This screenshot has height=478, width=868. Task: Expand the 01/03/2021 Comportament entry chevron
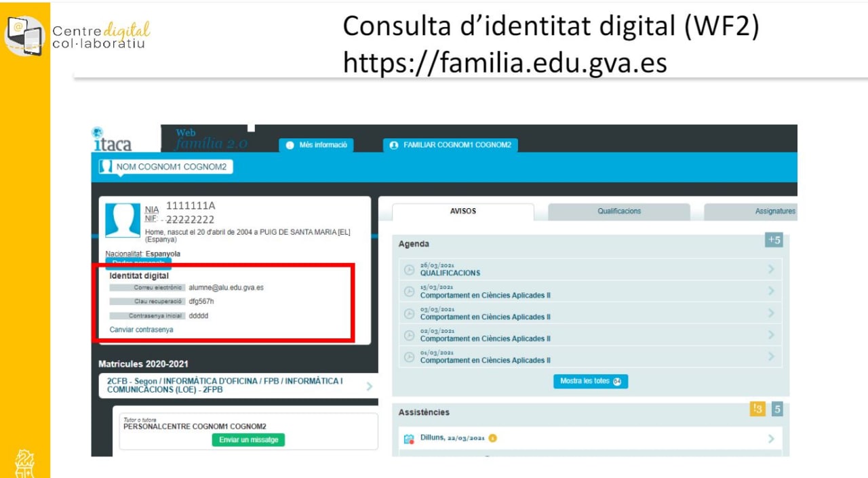(771, 357)
